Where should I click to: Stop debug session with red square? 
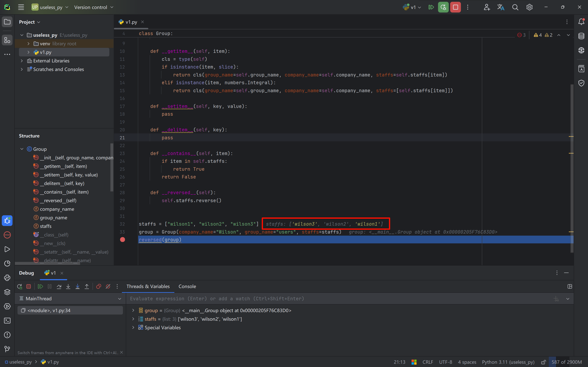[x=29, y=286]
